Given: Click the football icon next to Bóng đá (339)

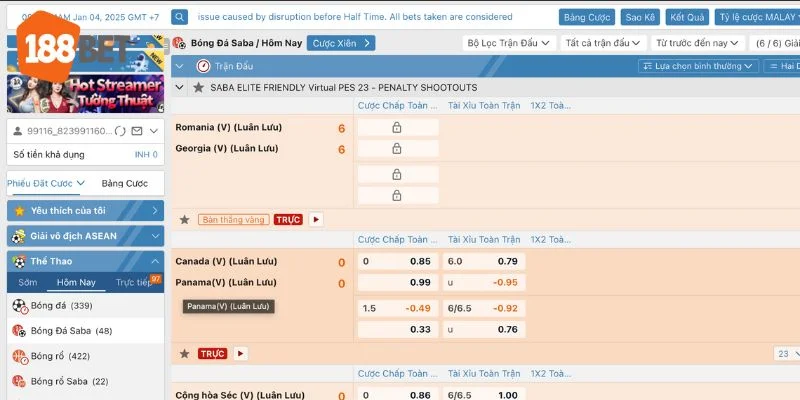Looking at the screenshot, I should pyautogui.click(x=18, y=305).
